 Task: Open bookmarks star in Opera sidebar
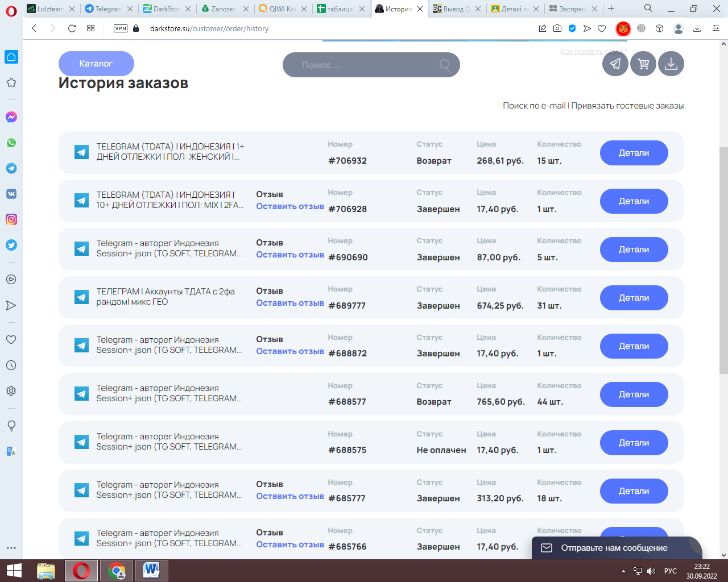tap(11, 83)
